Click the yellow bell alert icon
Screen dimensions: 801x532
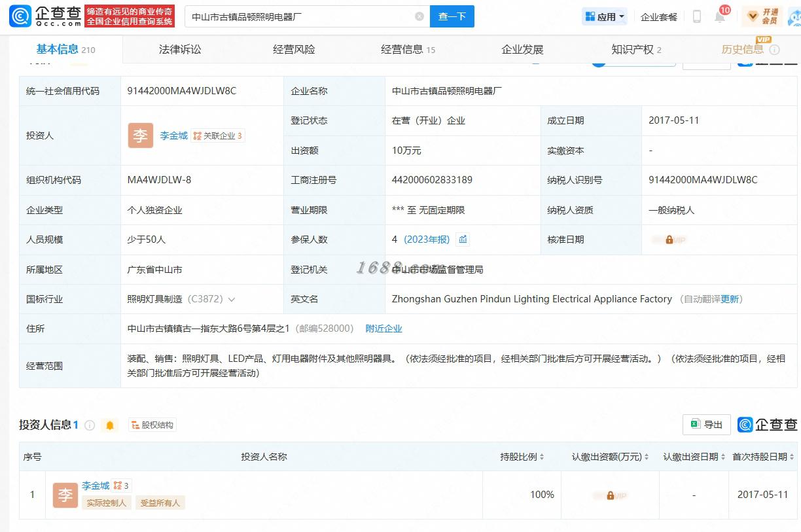(x=110, y=425)
